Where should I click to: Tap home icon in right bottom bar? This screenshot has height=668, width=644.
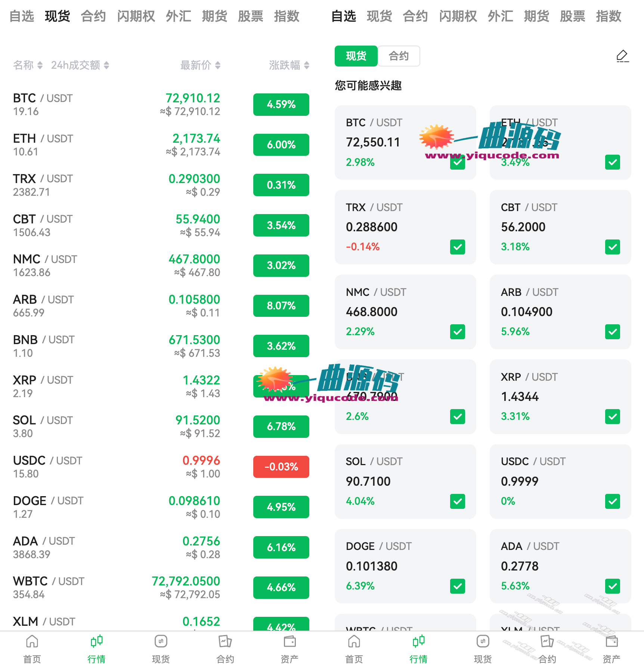click(x=354, y=642)
